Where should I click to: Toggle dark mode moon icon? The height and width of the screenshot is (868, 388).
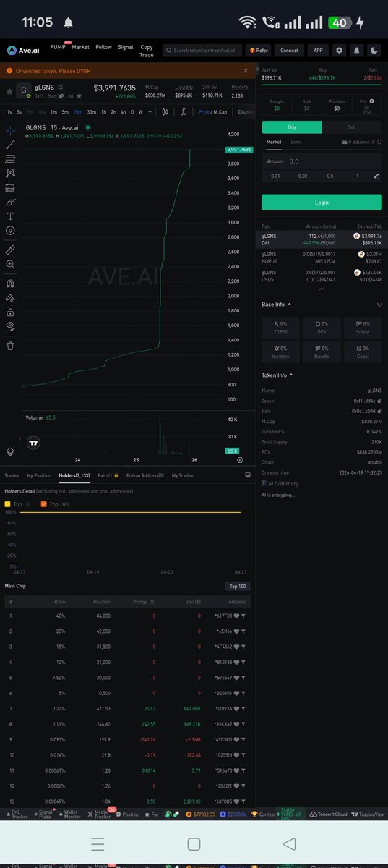[x=374, y=51]
